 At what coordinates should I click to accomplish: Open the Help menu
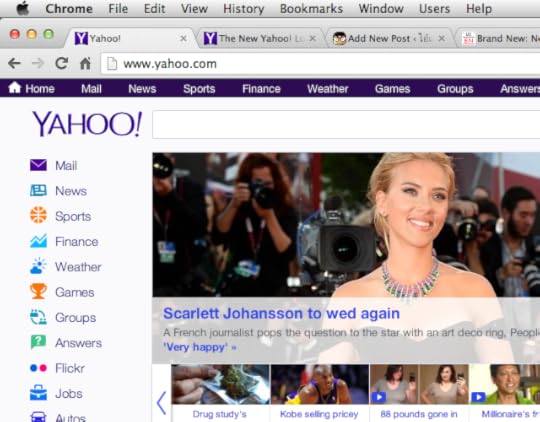pyautogui.click(x=479, y=9)
